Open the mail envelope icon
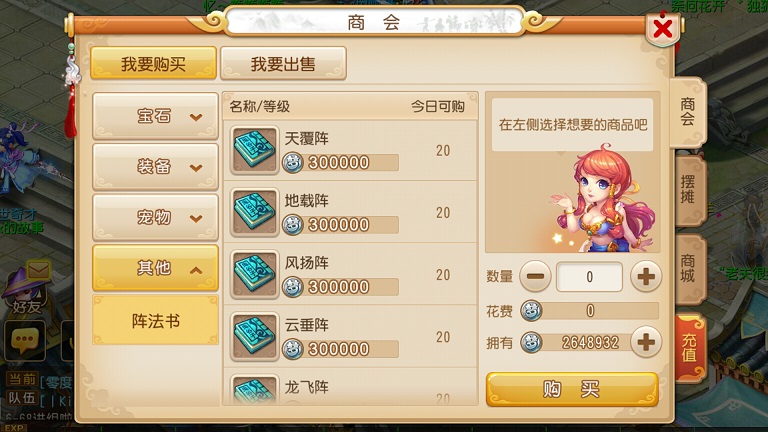The width and height of the screenshot is (768, 432). (x=39, y=270)
